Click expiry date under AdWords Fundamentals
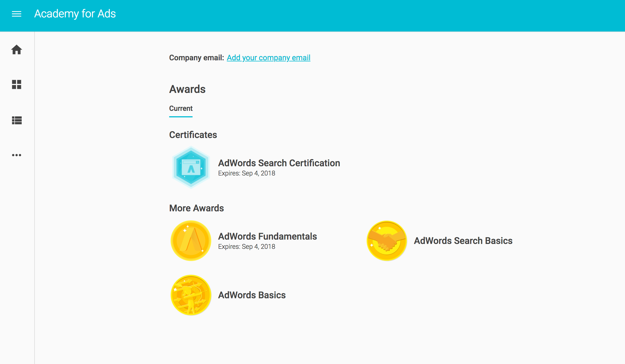This screenshot has width=625, height=364. tap(247, 247)
